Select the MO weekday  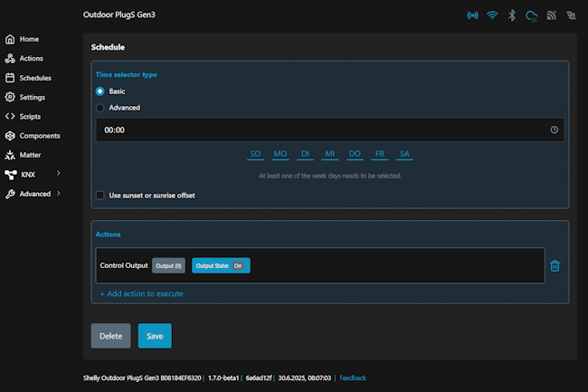pos(280,155)
